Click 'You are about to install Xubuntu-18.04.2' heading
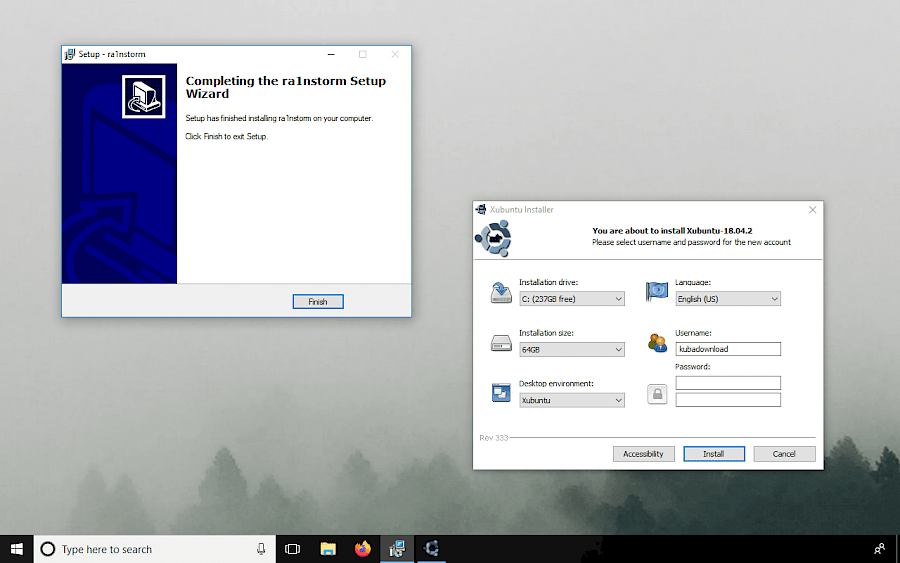 672,231
